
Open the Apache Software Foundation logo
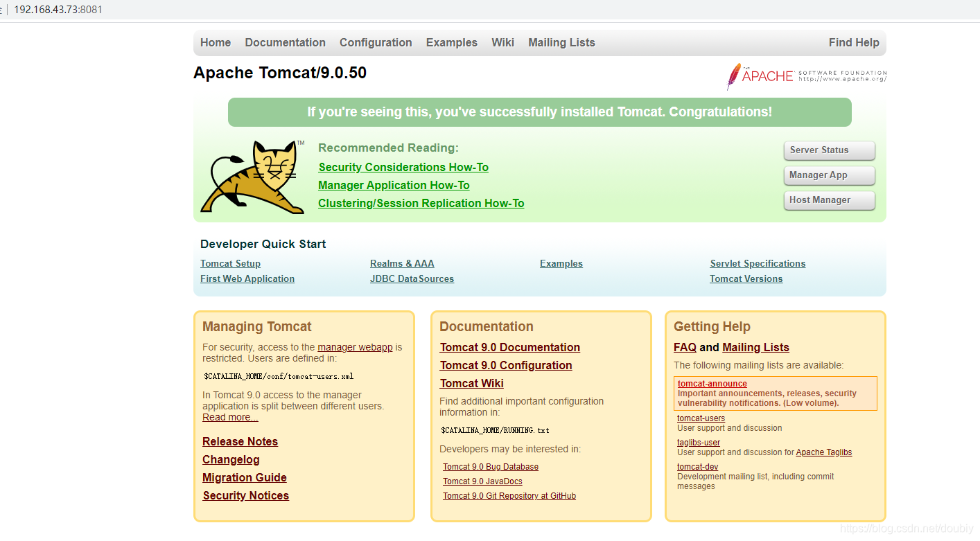click(x=806, y=76)
